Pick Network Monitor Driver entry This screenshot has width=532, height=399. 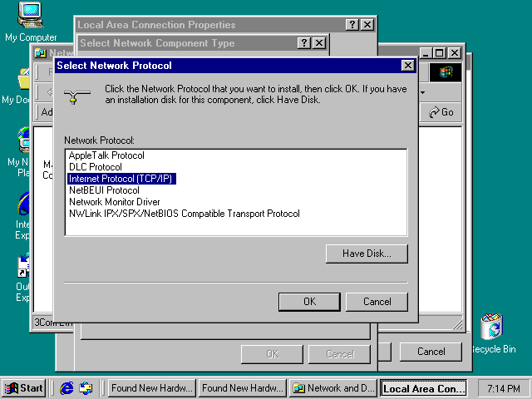(x=115, y=202)
